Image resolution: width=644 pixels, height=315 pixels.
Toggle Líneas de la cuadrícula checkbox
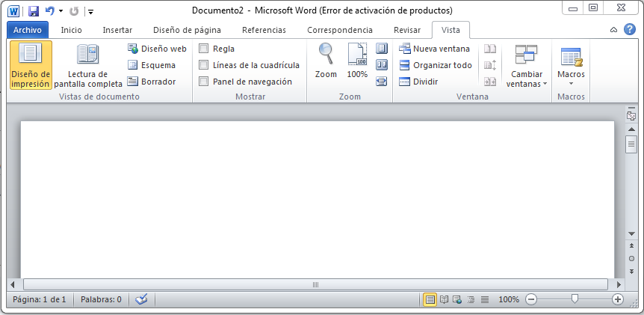click(204, 65)
